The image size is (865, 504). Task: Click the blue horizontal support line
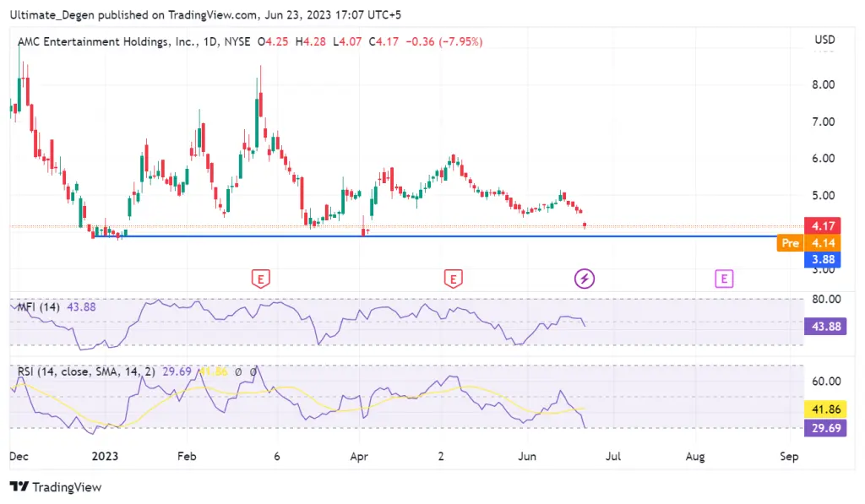tap(436, 236)
